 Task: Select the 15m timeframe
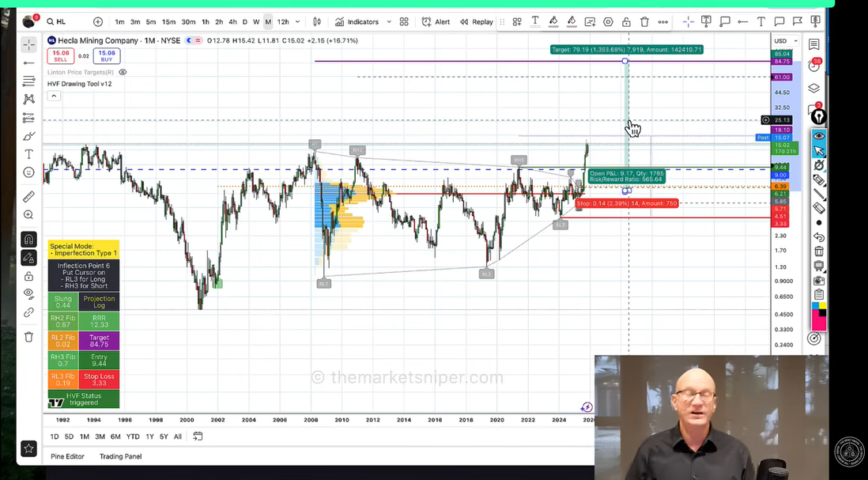169,22
